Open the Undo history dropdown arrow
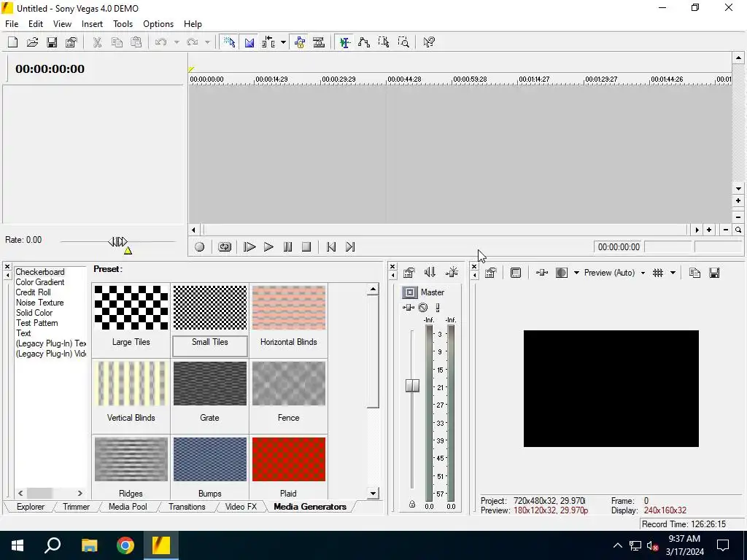 (177, 42)
